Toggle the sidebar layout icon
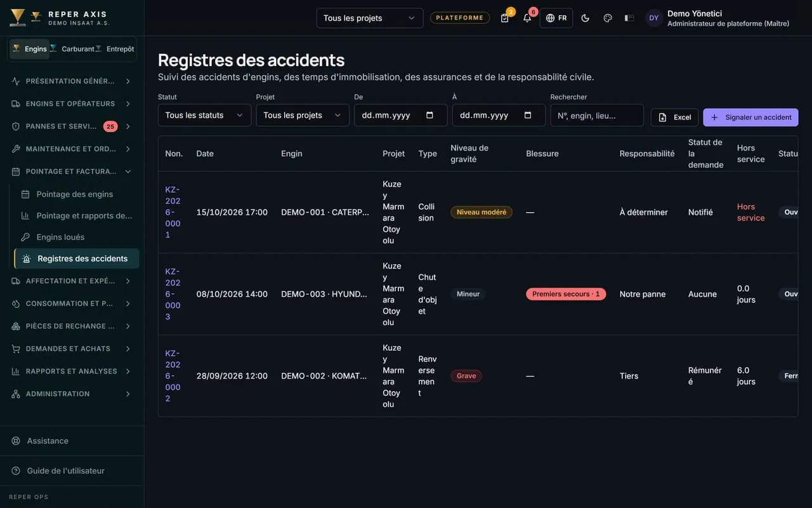The width and height of the screenshot is (812, 508). click(629, 18)
